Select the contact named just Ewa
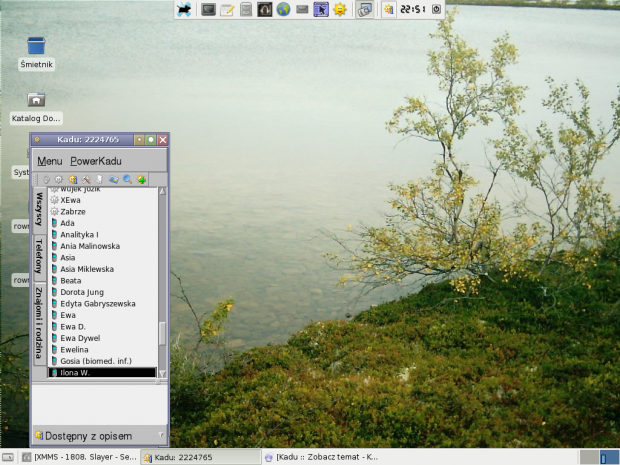This screenshot has width=620, height=465. pyautogui.click(x=103, y=315)
